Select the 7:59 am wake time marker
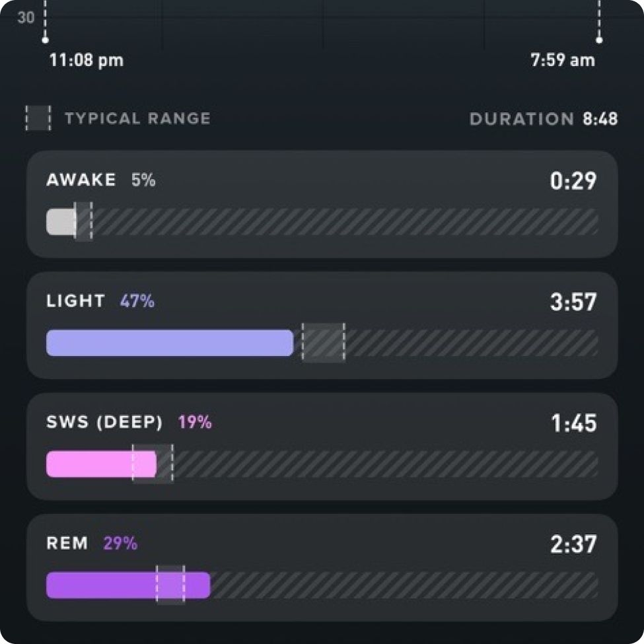644x644 pixels. (599, 40)
